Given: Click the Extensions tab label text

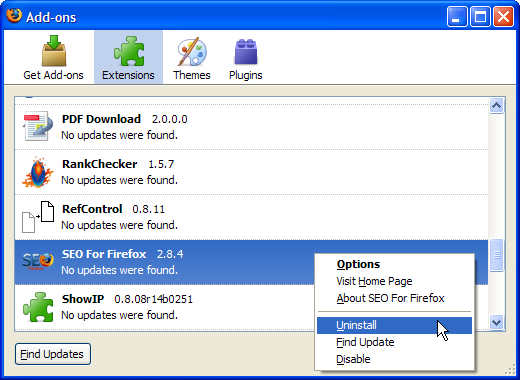Looking at the screenshot, I should 128,75.
